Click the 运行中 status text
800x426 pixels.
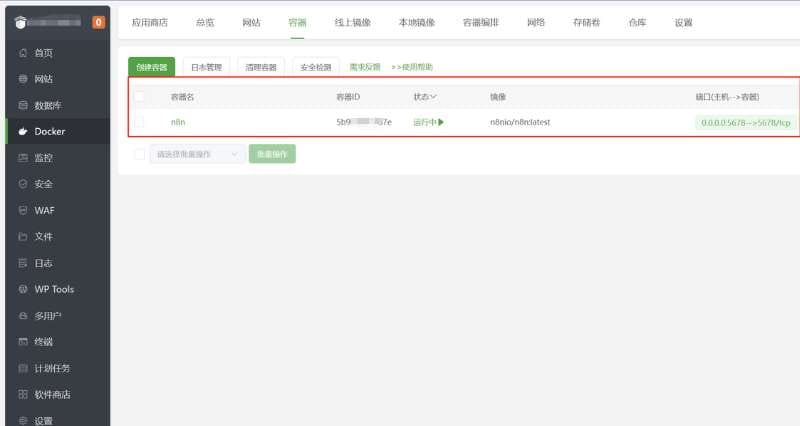pos(424,122)
